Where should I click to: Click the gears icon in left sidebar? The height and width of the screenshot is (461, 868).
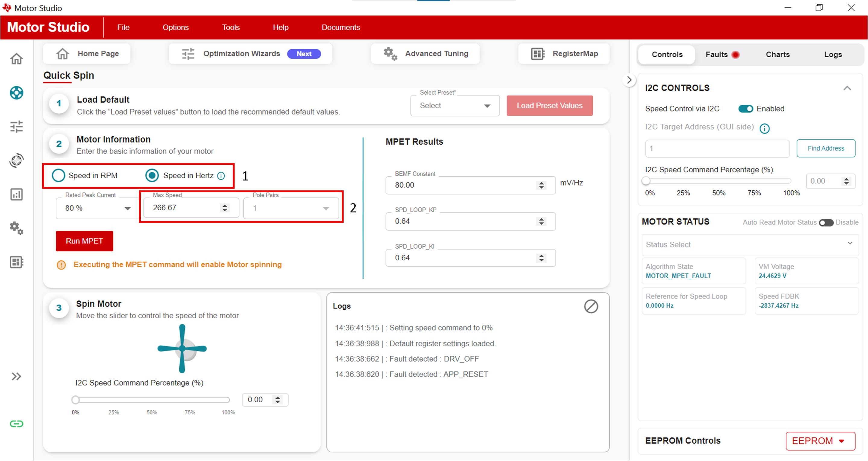point(16,228)
